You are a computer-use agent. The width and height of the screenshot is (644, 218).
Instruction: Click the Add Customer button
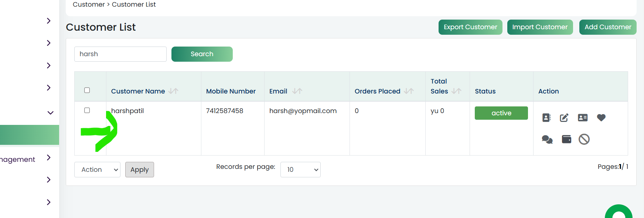point(608,27)
